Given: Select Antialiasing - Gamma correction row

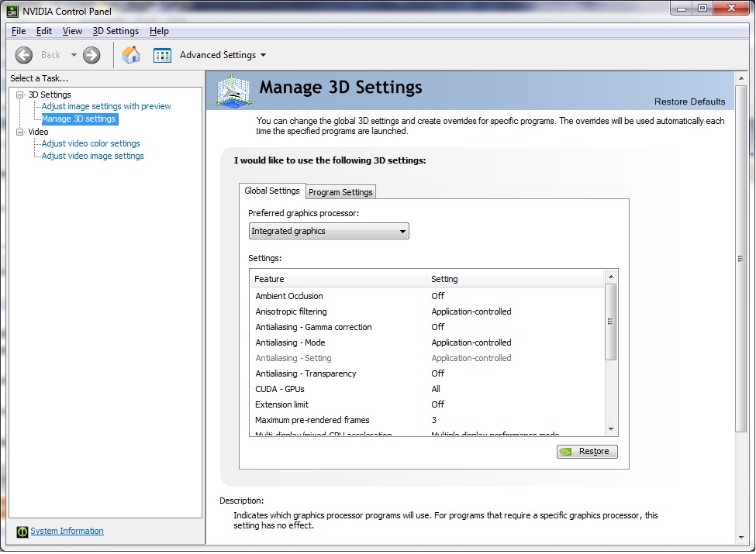Looking at the screenshot, I should pyautogui.click(x=426, y=327).
